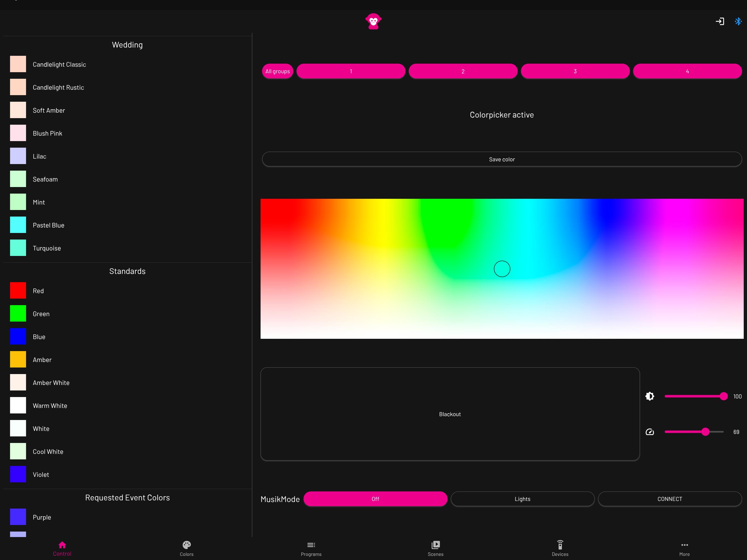
Task: Toggle MusikMode Off button to on
Action: click(375, 498)
